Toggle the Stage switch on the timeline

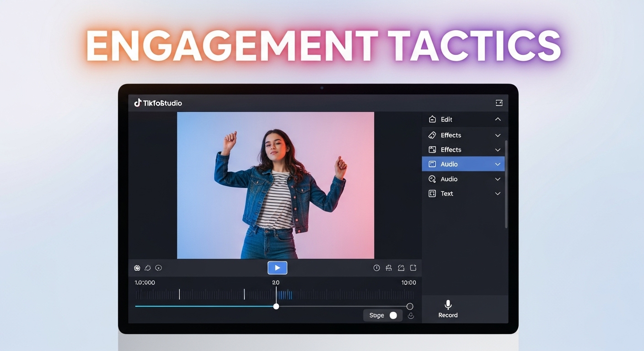(393, 315)
